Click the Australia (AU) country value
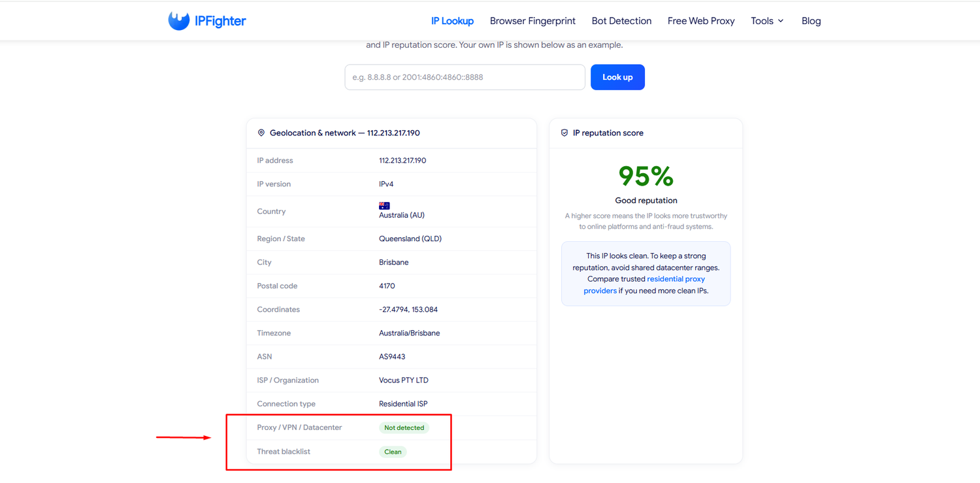The image size is (980, 483). (402, 215)
